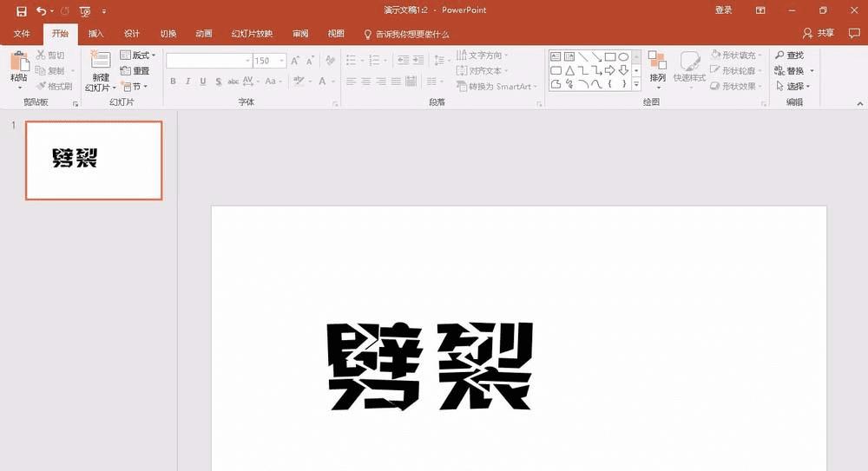Open the quick access toolbar customize arrow
This screenshot has height=471, width=868.
click(104, 11)
